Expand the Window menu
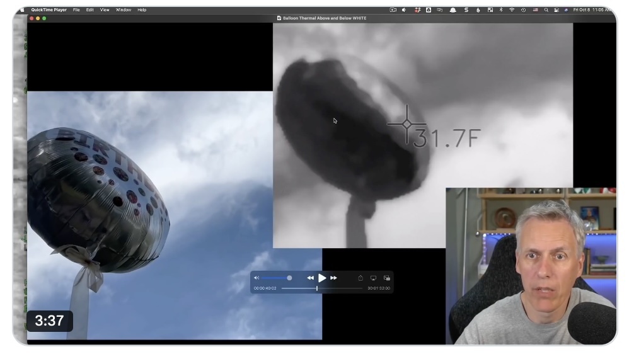Image resolution: width=634 pixels, height=364 pixels. click(123, 10)
